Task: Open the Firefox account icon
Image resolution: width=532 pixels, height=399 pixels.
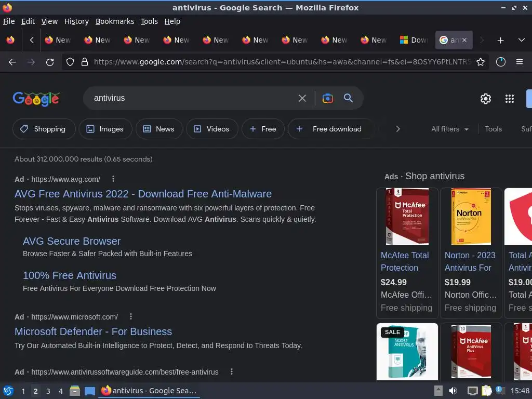Action: point(501,62)
